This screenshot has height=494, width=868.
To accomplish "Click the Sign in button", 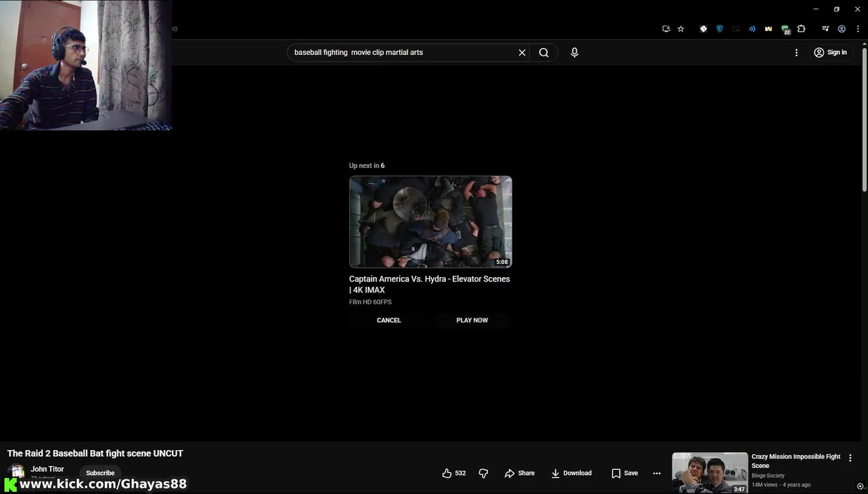I will point(830,52).
